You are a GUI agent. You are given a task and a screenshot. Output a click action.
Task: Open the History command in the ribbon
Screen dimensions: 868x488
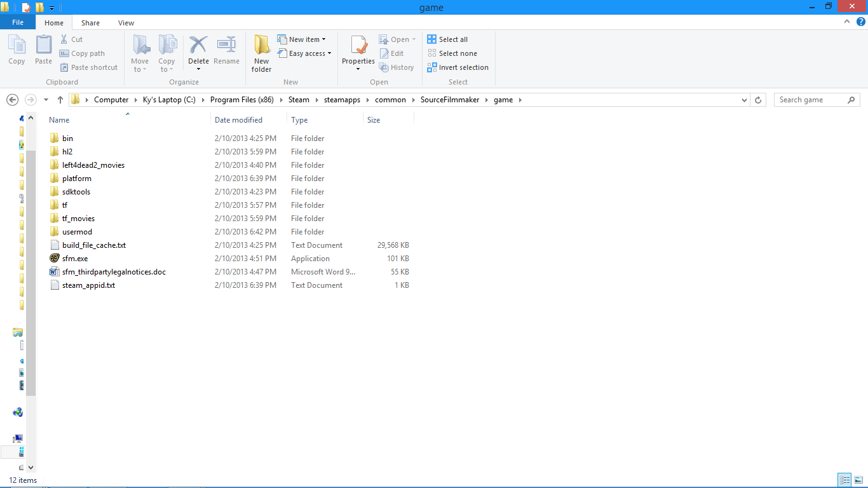[397, 67]
